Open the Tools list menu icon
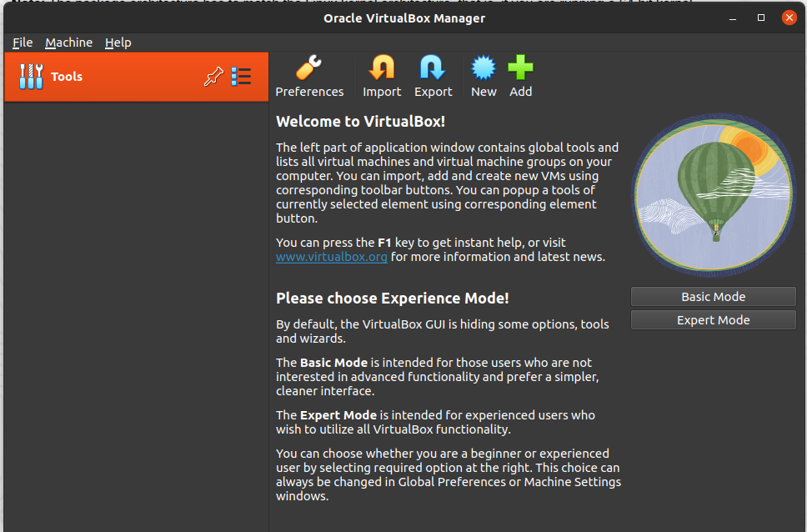The image size is (807, 532). click(241, 77)
